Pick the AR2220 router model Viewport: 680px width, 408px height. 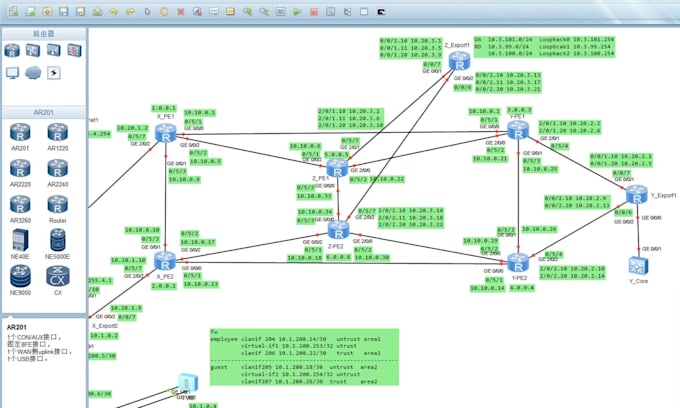click(x=20, y=173)
